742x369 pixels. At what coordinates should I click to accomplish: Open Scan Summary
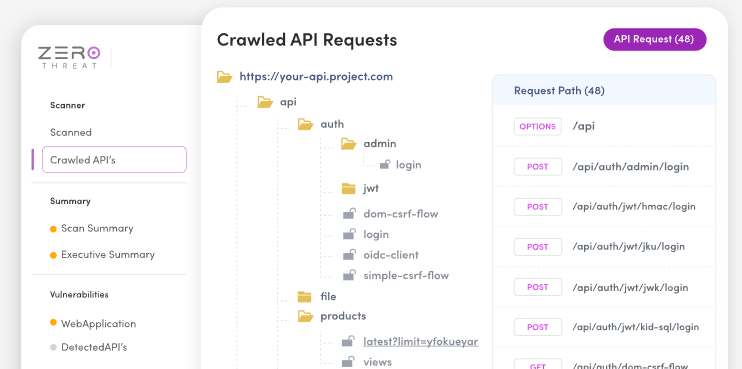point(97,228)
